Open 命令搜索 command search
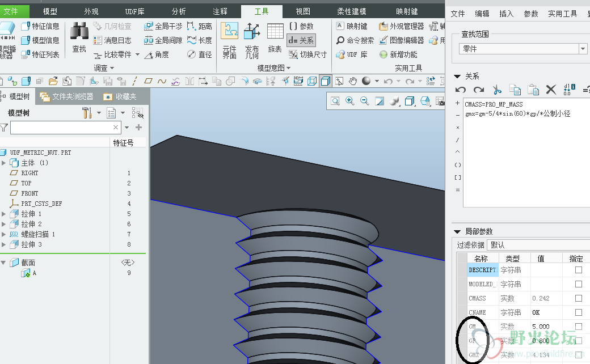This screenshot has height=364, width=590. coord(355,40)
